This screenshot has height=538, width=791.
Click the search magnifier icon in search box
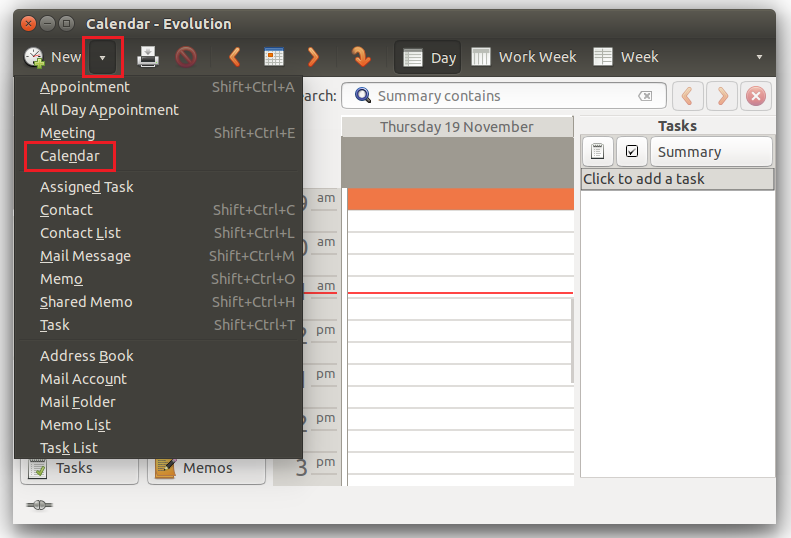point(363,95)
